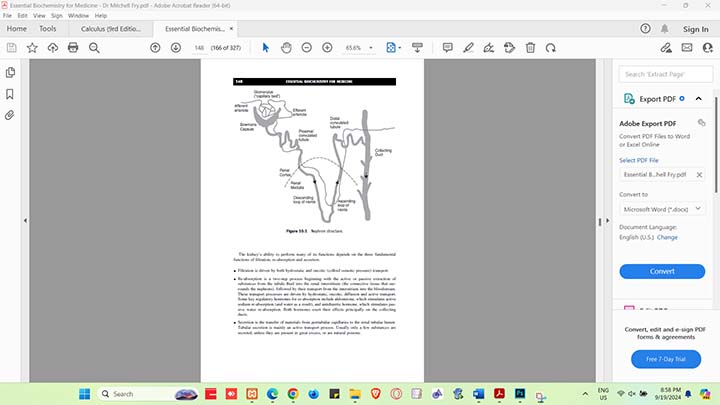Open the Bookmarks panel icon

pyautogui.click(x=10, y=94)
